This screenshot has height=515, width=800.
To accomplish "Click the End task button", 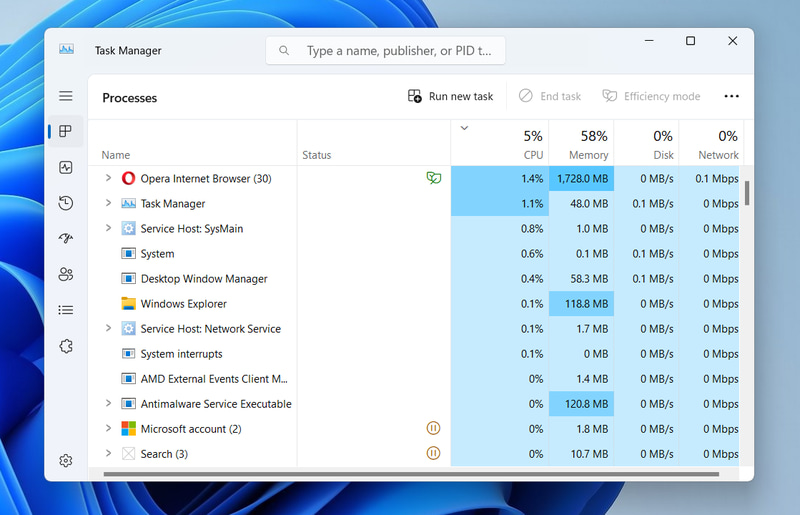I will tap(549, 96).
